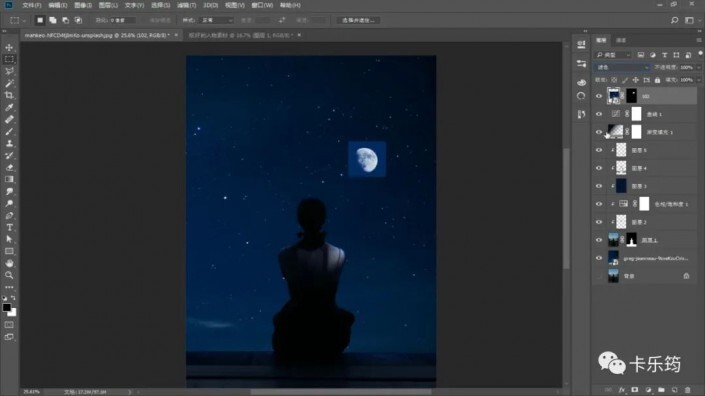The width and height of the screenshot is (705, 396).
Task: Open the Edit Toolbar three-dots button
Action: [9, 287]
